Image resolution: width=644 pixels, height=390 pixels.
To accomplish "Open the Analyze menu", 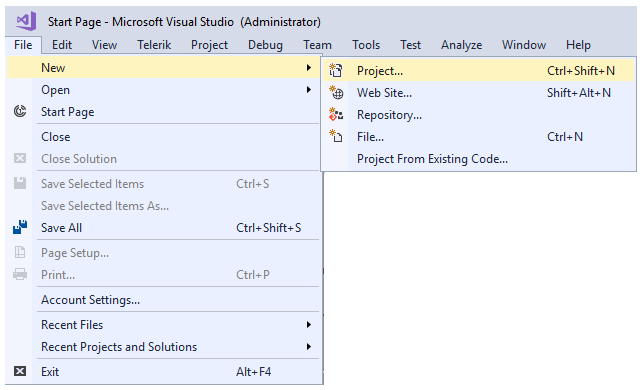I will (461, 45).
